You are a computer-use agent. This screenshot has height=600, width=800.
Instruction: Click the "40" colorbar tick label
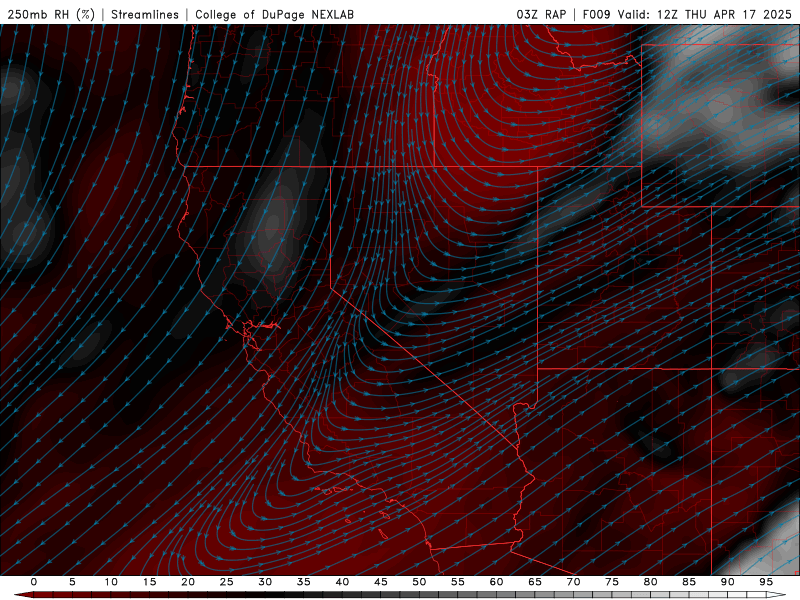tap(342, 582)
